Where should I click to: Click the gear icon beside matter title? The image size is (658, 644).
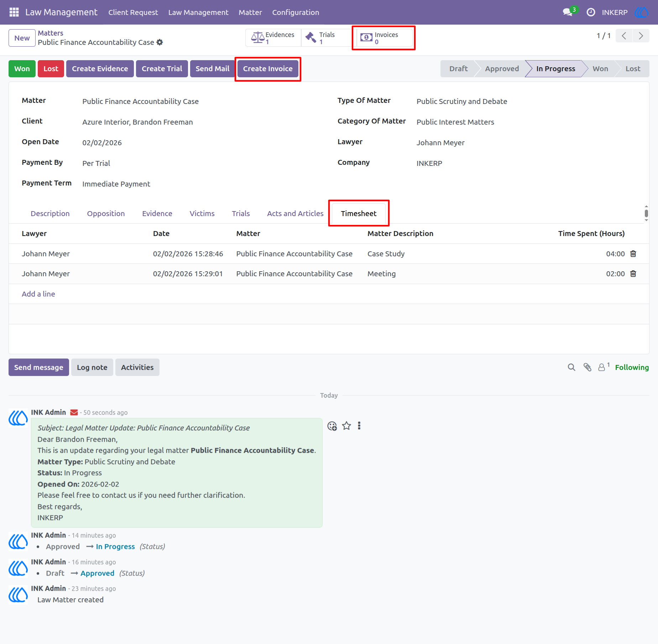[160, 42]
